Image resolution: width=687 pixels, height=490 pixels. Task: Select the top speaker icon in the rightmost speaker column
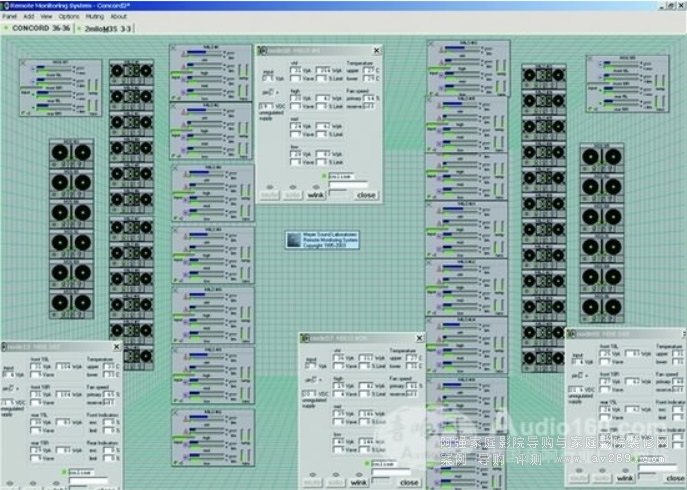tap(602, 159)
